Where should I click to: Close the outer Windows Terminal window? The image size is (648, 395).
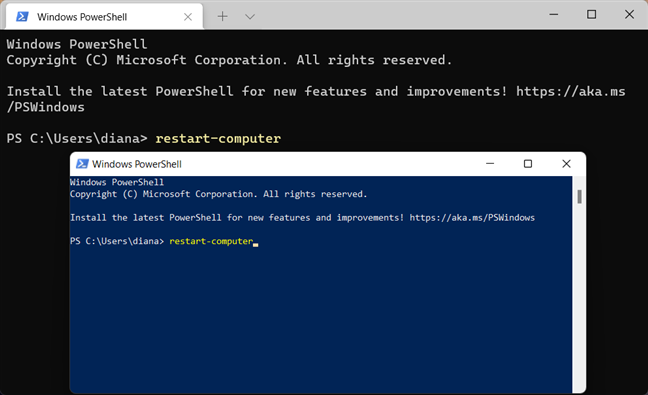(x=629, y=14)
